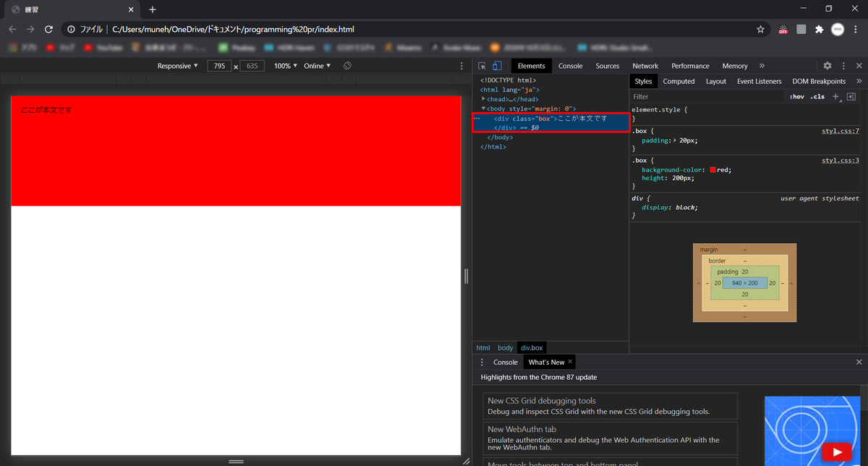Toggle the .cls classes button
Image resolution: width=868 pixels, height=466 pixels.
tap(817, 96)
